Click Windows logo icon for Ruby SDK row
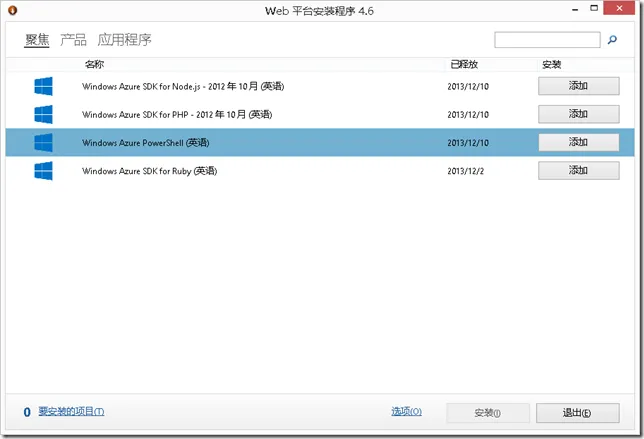Viewport: 644px width, 439px height. tap(44, 171)
